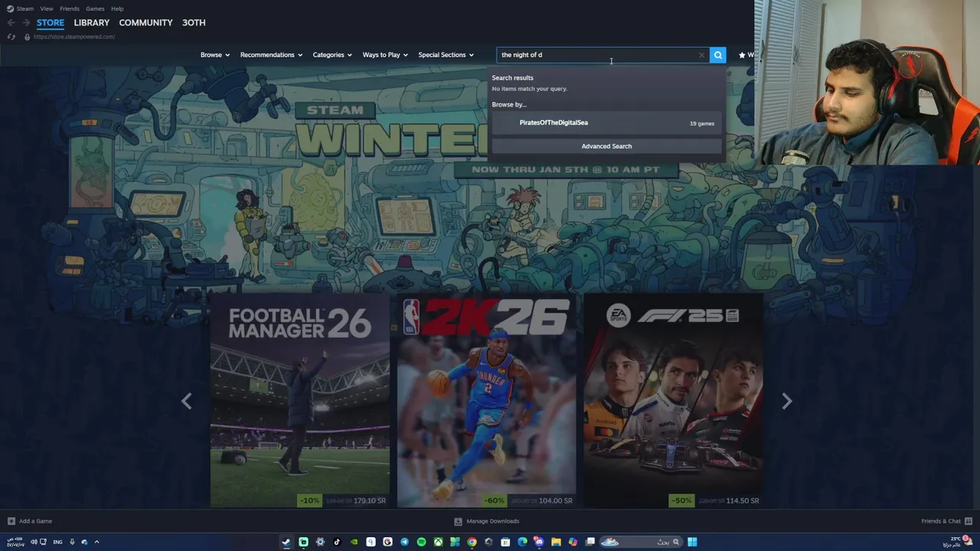The width and height of the screenshot is (980, 551).
Task: Open the Microsoft Store taskbar icon
Action: tap(505, 542)
